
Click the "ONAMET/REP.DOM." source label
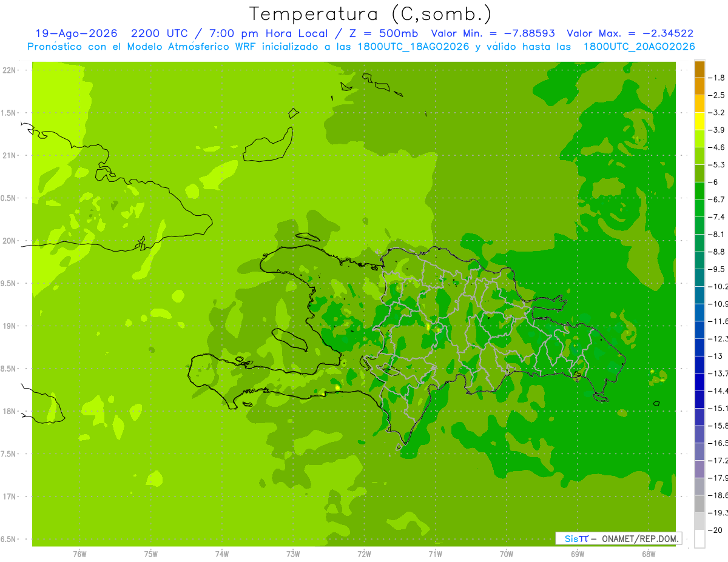pos(639,538)
